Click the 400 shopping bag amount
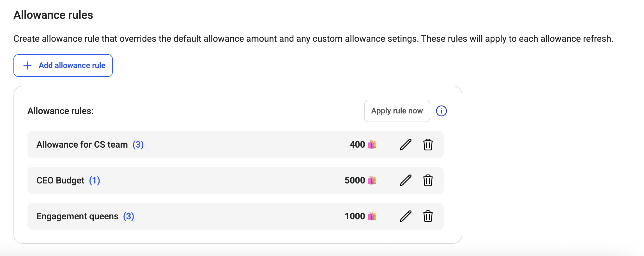This screenshot has height=256, width=644. [363, 145]
